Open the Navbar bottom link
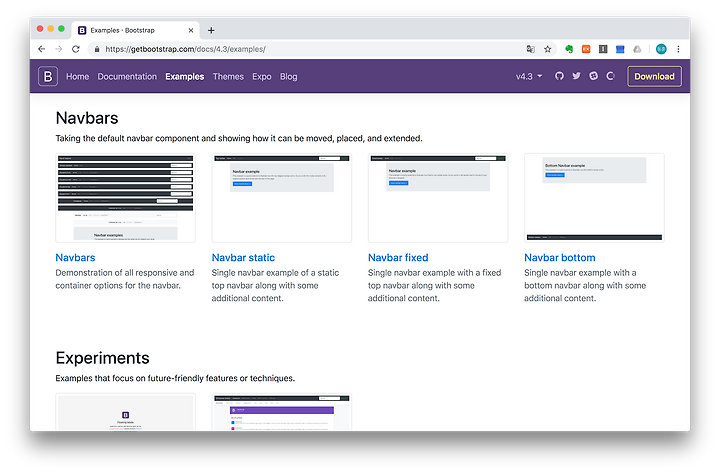 pos(560,257)
